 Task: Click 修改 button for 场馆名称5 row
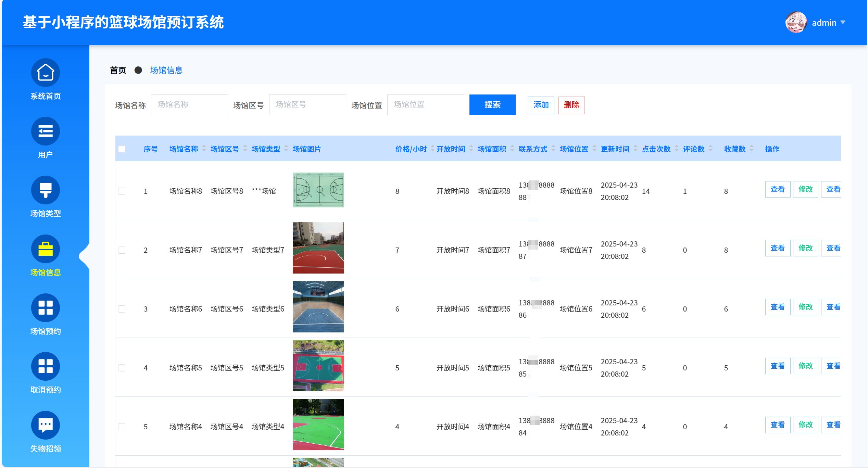tap(806, 366)
